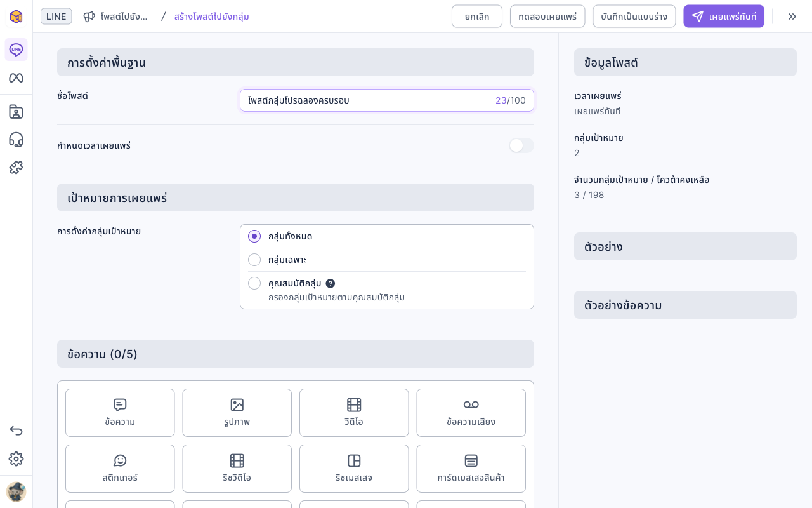This screenshot has height=508, width=812.
Task: Collapse the right panel with double chevron
Action: 792,17
